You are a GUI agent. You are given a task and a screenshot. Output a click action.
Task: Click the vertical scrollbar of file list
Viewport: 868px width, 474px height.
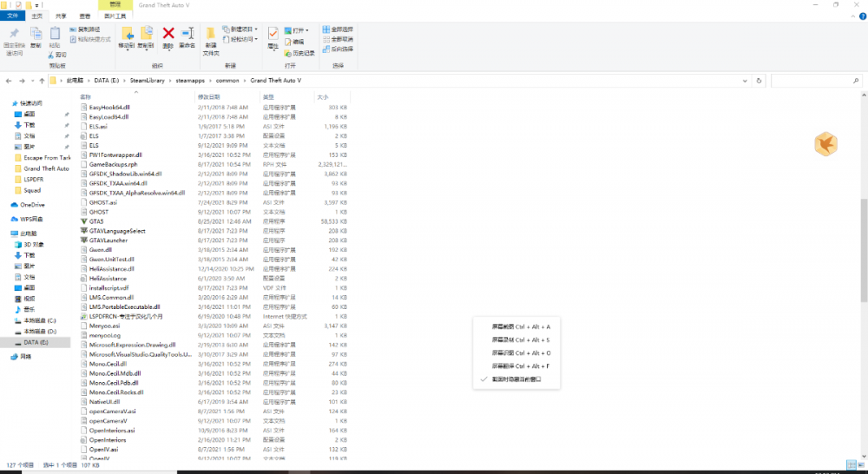tap(864, 250)
